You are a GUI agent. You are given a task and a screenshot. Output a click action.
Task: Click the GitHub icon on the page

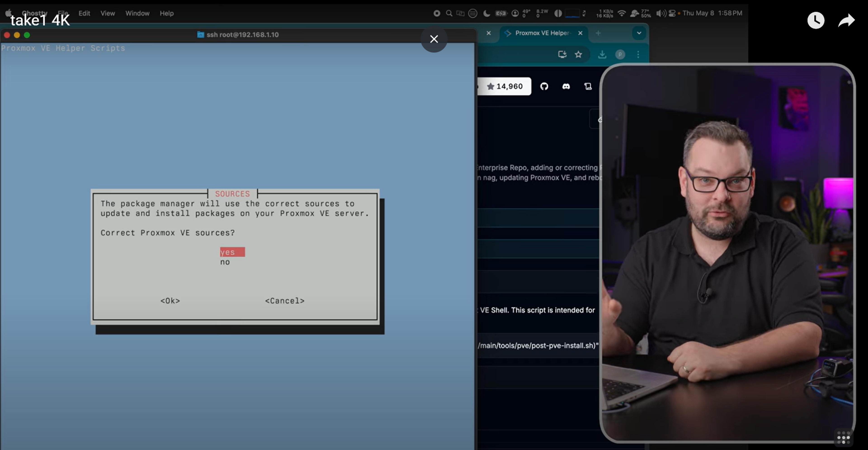[x=544, y=86]
